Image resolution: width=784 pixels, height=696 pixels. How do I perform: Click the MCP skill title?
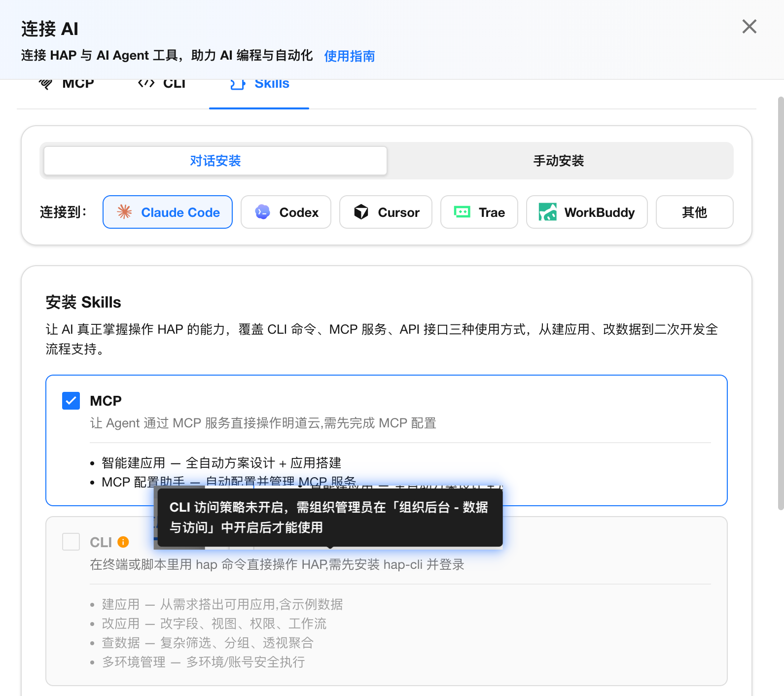tap(106, 401)
